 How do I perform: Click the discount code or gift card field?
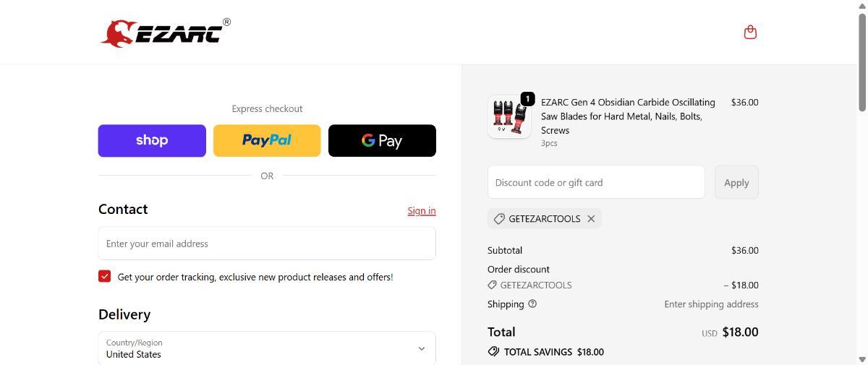596,182
